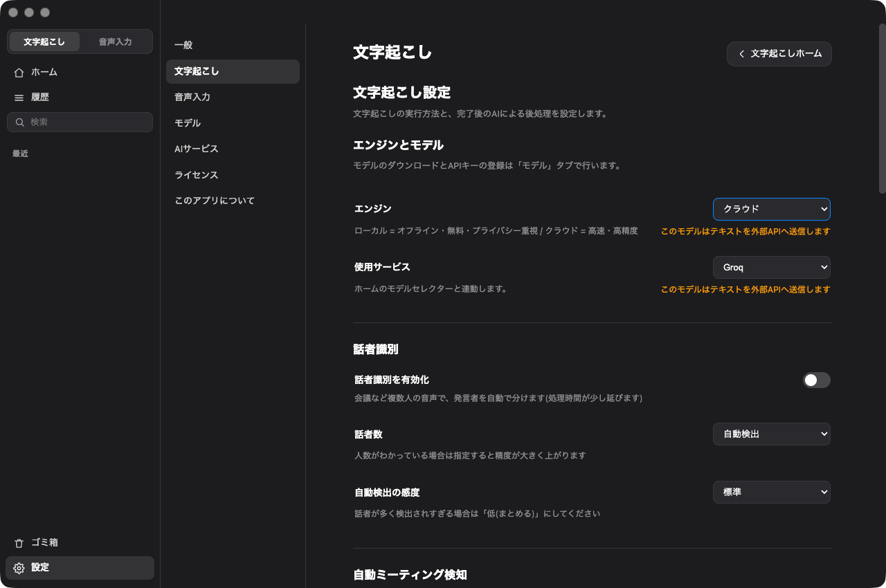Open the 自動検出の感度 dropdown showing 標準
The image size is (886, 588).
(772, 492)
